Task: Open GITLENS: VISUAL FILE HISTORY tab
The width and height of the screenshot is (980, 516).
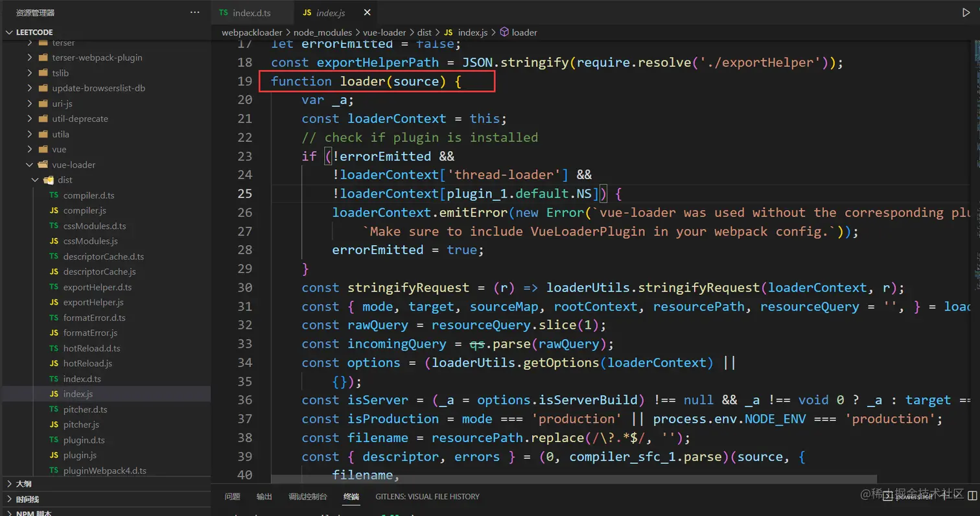Action: coord(427,497)
